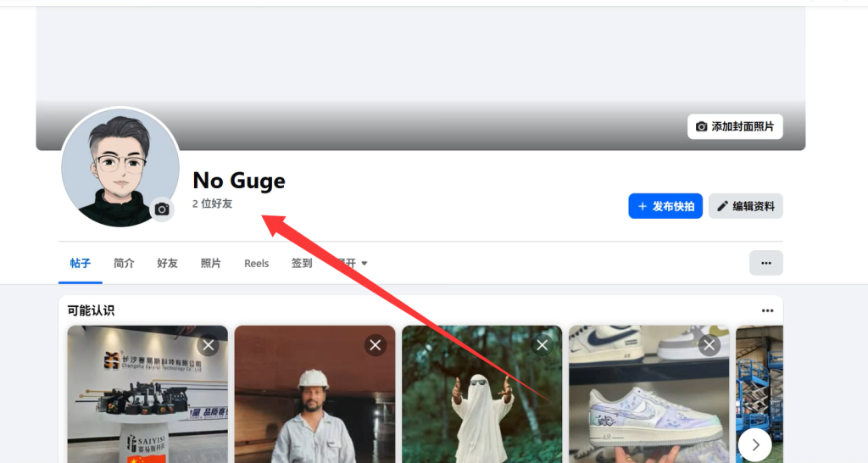Viewport: 868px width, 463px height.
Task: Go to the 好友 tab
Action: point(168,264)
